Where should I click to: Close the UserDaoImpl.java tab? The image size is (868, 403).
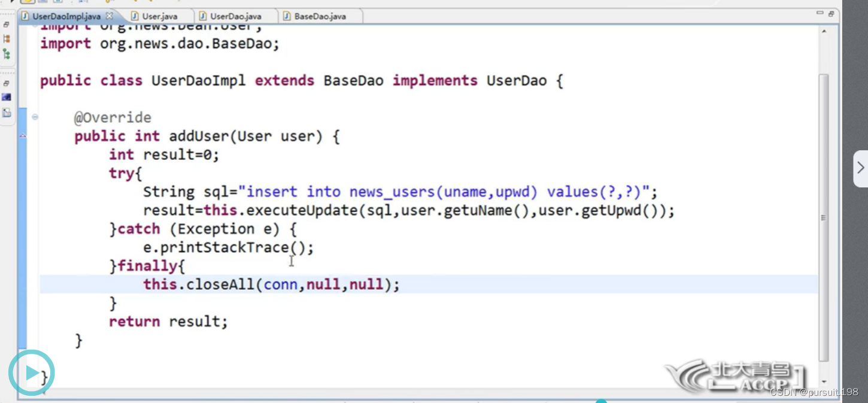tap(109, 16)
